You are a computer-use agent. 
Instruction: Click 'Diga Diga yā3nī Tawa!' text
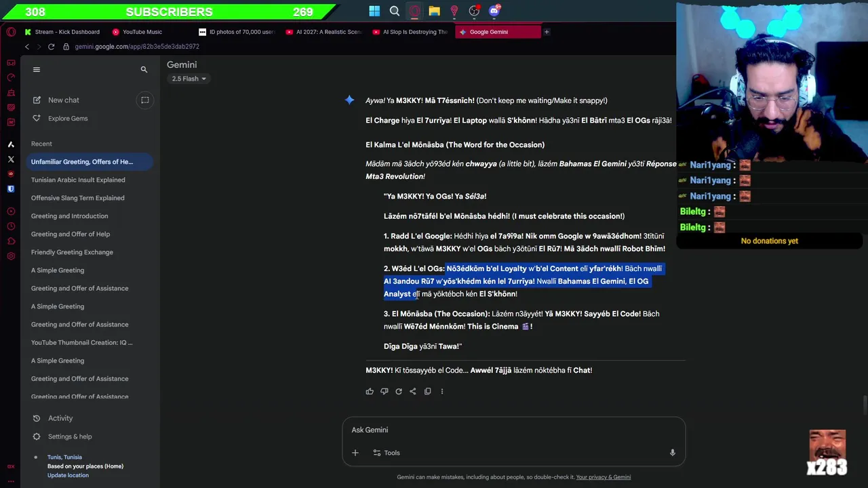click(422, 346)
